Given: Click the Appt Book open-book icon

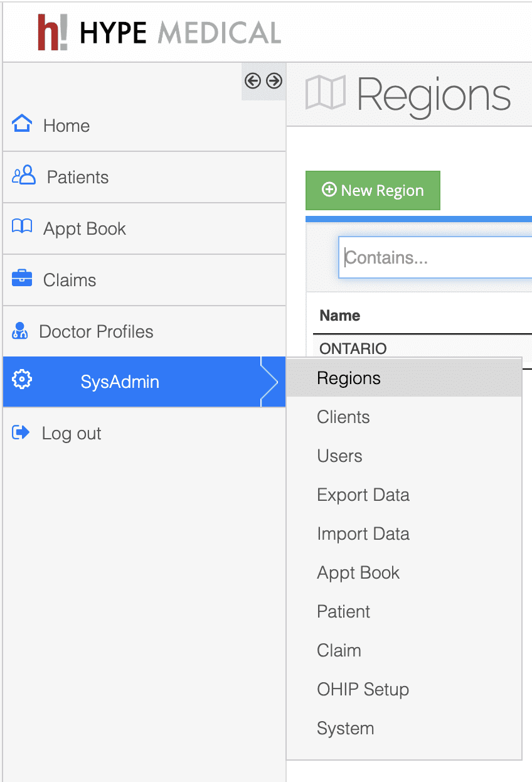Looking at the screenshot, I should click(22, 227).
